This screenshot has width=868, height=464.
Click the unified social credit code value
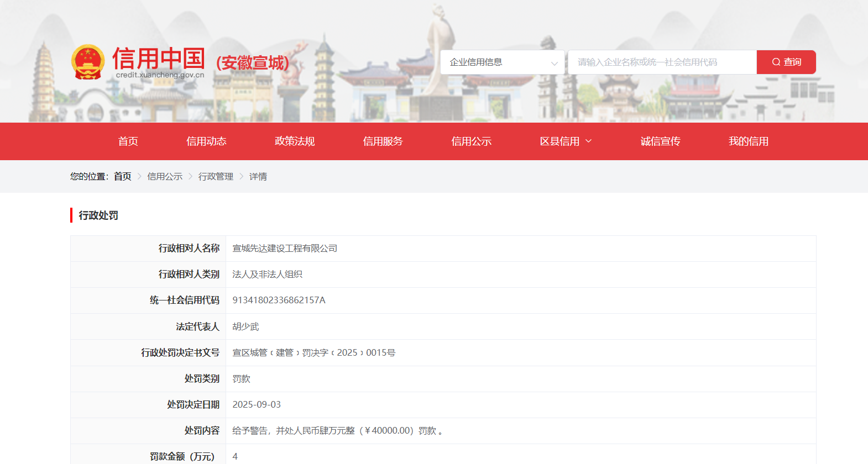(x=279, y=300)
